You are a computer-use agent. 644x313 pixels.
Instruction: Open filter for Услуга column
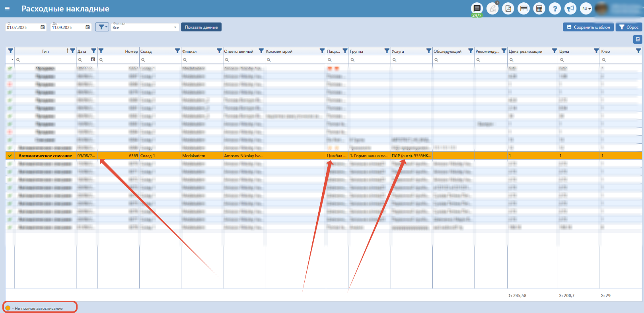click(x=429, y=51)
